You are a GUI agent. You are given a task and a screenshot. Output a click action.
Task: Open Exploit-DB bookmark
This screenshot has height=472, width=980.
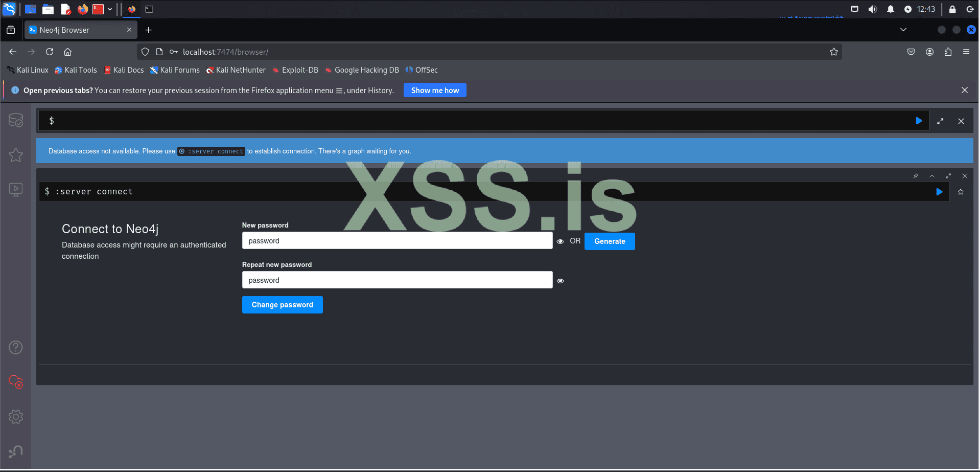coord(295,70)
